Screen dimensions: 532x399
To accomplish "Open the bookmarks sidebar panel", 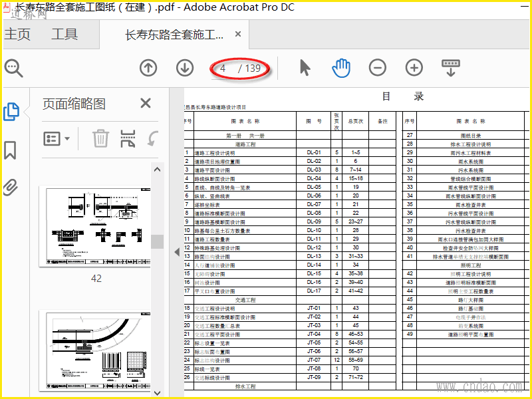I will tap(10, 150).
